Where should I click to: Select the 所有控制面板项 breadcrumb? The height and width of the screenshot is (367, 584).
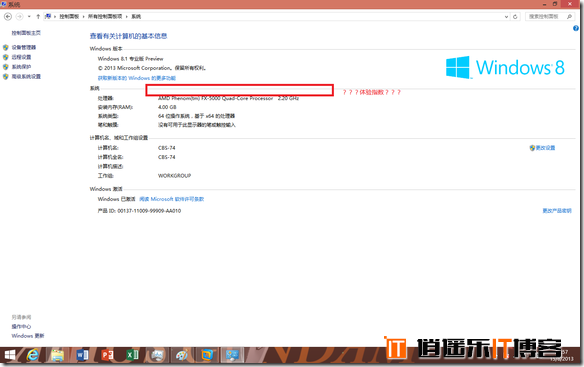105,16
